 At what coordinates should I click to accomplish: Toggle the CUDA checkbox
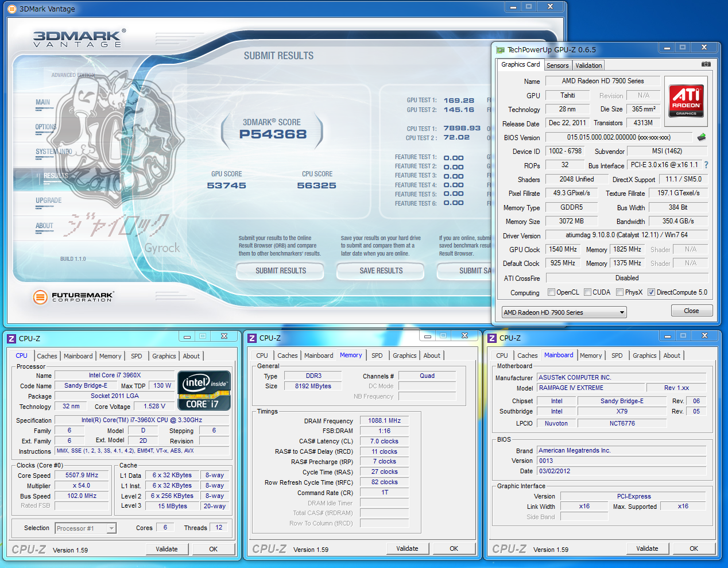click(588, 292)
